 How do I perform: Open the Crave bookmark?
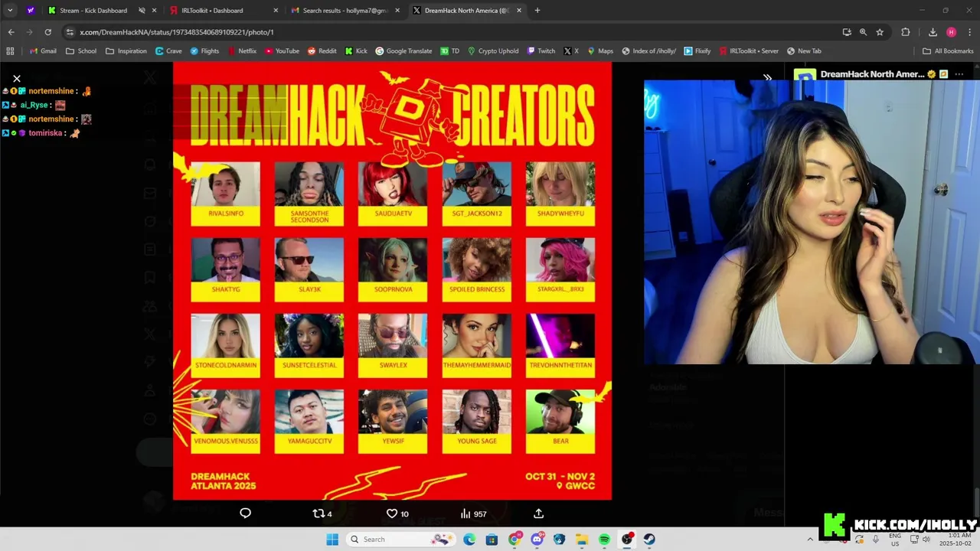click(168, 51)
